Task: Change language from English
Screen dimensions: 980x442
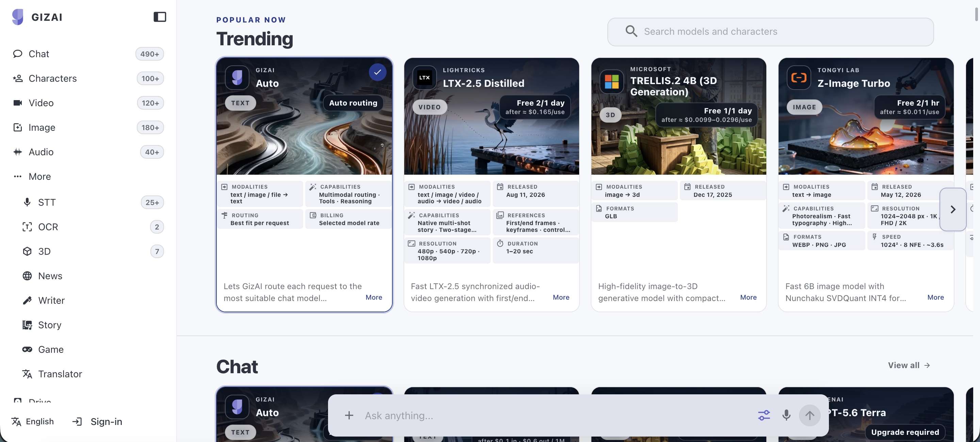Action: pyautogui.click(x=33, y=422)
